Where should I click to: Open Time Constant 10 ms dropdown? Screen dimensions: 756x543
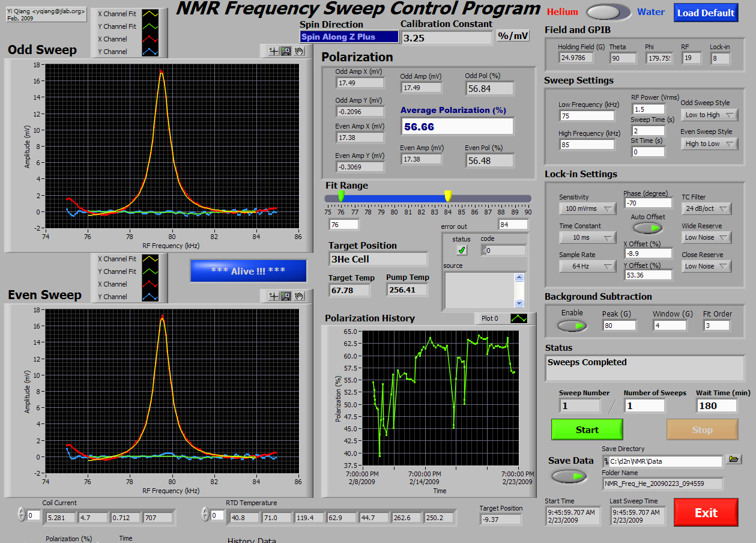click(588, 237)
